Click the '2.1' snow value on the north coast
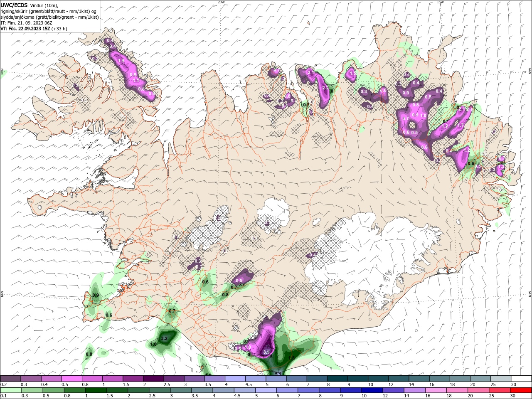Image resolution: width=532 pixels, height=399 pixels. [x=310, y=72]
